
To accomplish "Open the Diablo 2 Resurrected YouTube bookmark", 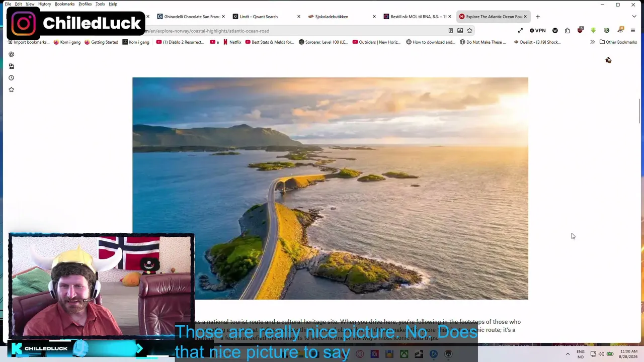I will (180, 42).
